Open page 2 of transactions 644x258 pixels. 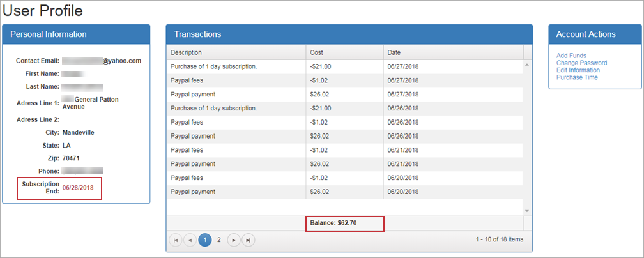click(219, 240)
